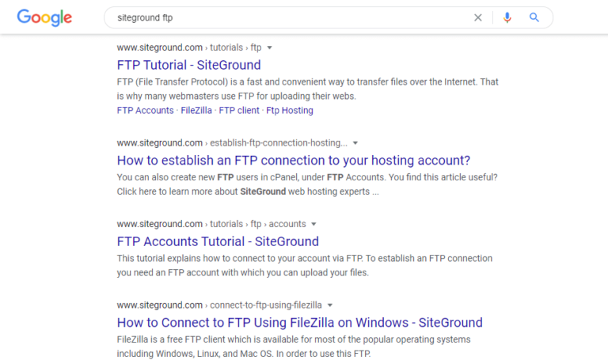Screen dimensions: 608x364
Task: Click the magnifying glass search icon
Action: tap(534, 17)
